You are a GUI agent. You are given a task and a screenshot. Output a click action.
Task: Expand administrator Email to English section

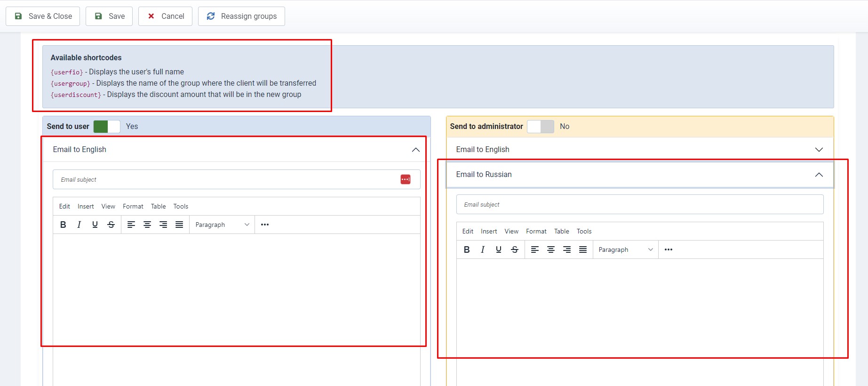(819, 150)
